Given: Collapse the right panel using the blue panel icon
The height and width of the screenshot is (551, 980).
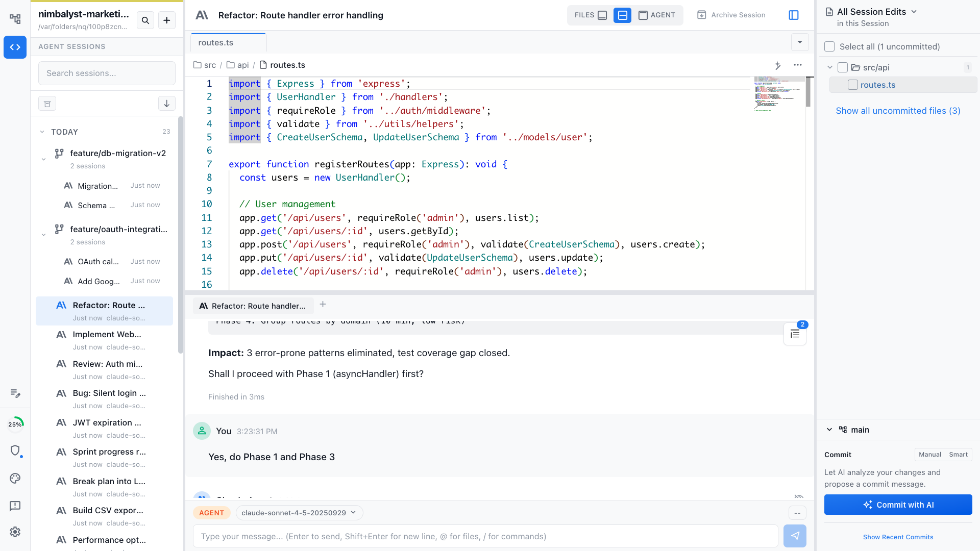Looking at the screenshot, I should click(x=794, y=15).
